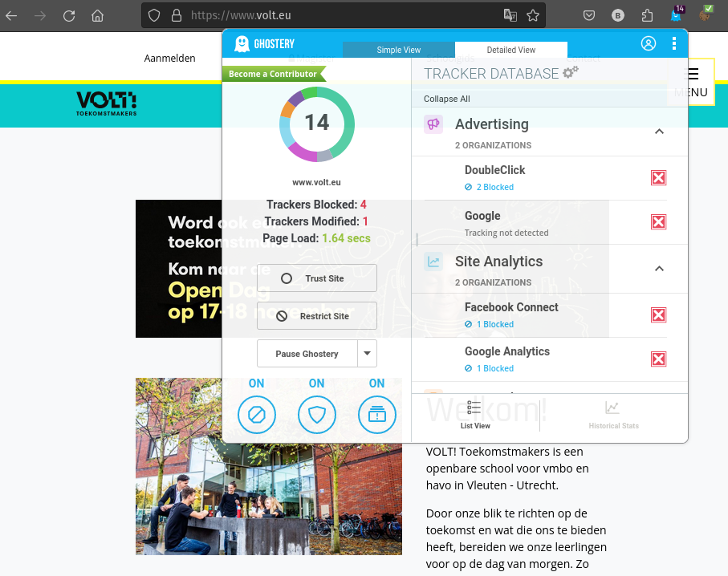728x576 pixels.
Task: Bookmark this page with the star icon
Action: [533, 15]
